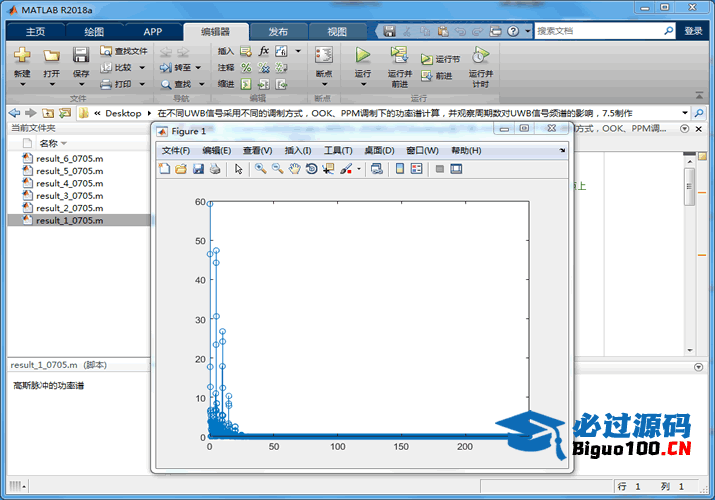Expand the 新建 dropdown arrow
Viewport: 715px width, 500px height.
click(22, 84)
